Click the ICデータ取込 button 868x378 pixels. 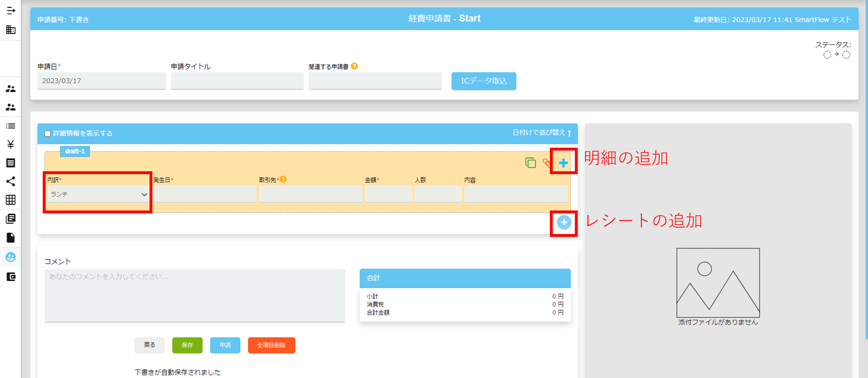point(484,81)
